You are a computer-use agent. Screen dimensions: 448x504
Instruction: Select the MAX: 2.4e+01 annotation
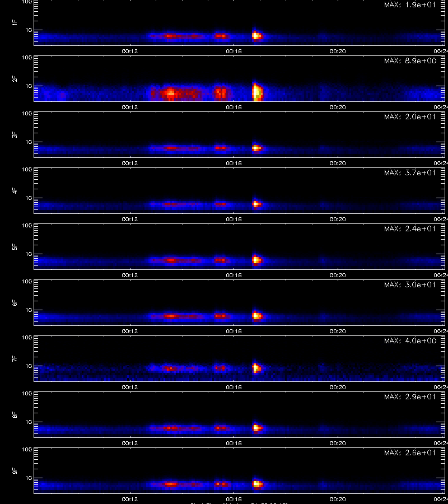[410, 228]
